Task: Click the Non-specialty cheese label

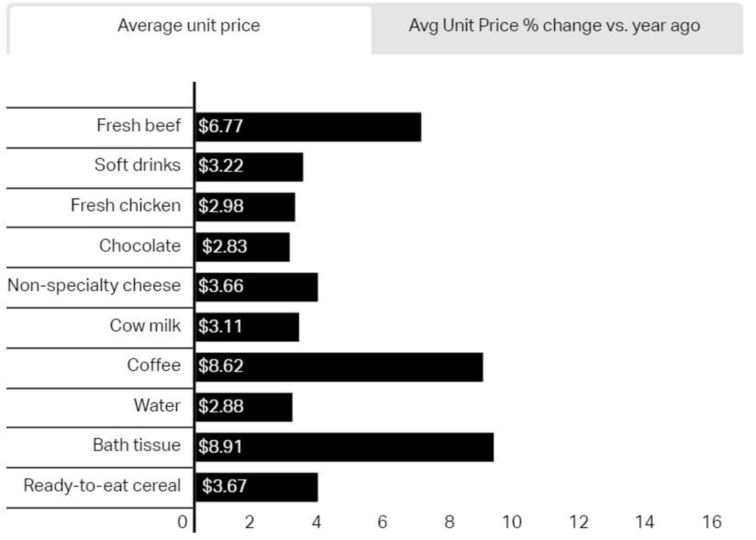Action: click(x=95, y=285)
